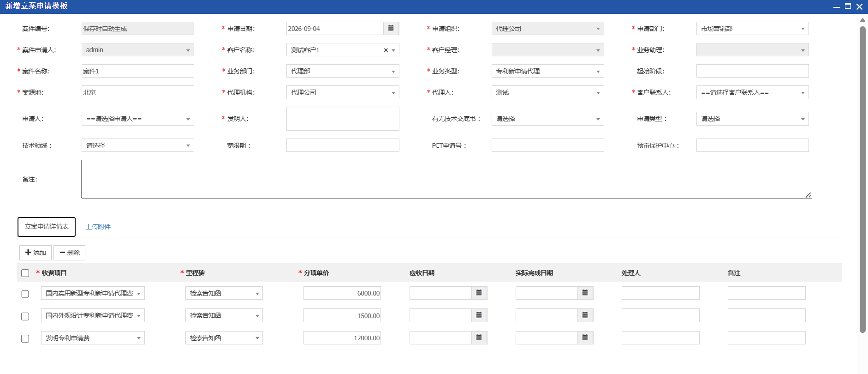Edit the 6000.00 unit price field
The height and width of the screenshot is (374, 868).
pos(342,293)
